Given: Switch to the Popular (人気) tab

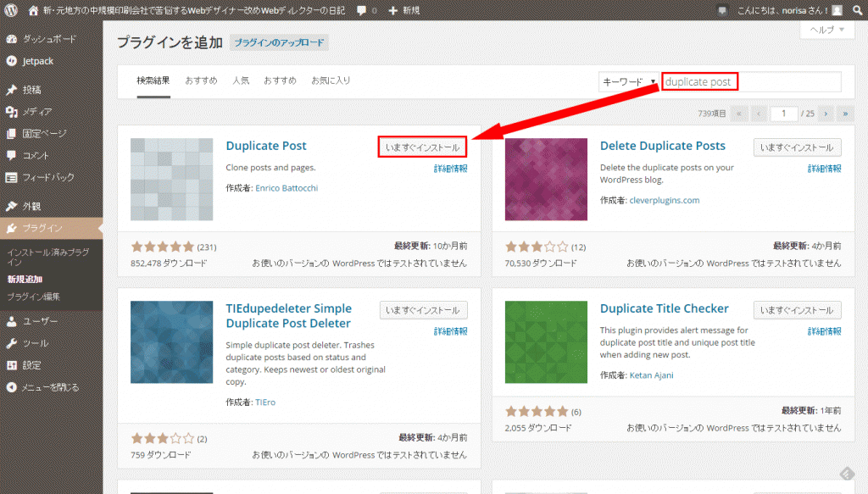Looking at the screenshot, I should (241, 80).
